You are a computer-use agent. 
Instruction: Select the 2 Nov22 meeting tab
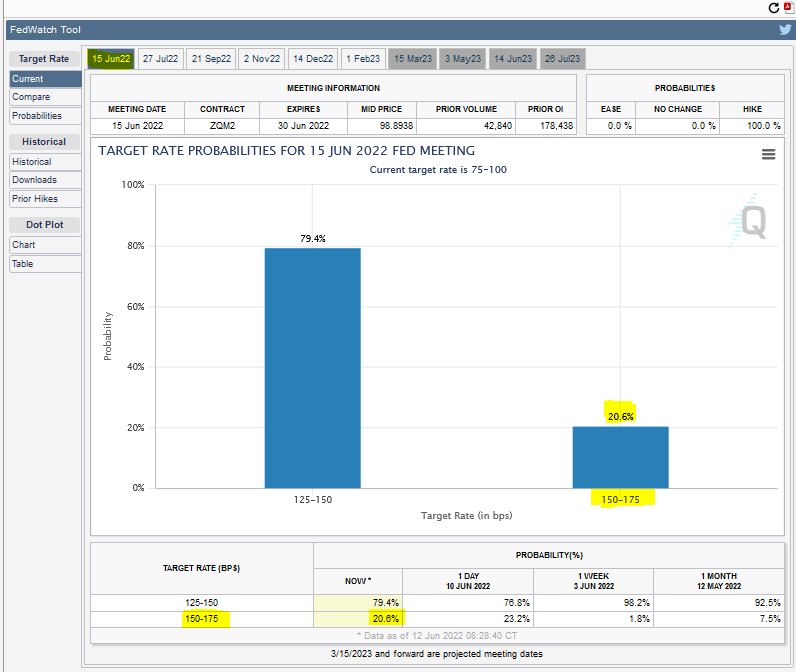pyautogui.click(x=262, y=59)
